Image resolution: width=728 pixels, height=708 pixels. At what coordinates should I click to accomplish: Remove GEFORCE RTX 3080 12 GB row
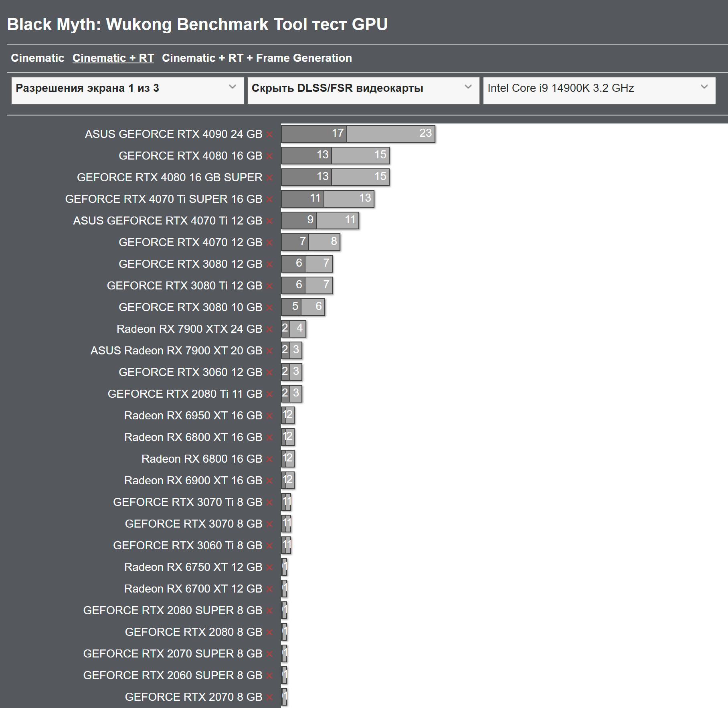click(x=270, y=264)
